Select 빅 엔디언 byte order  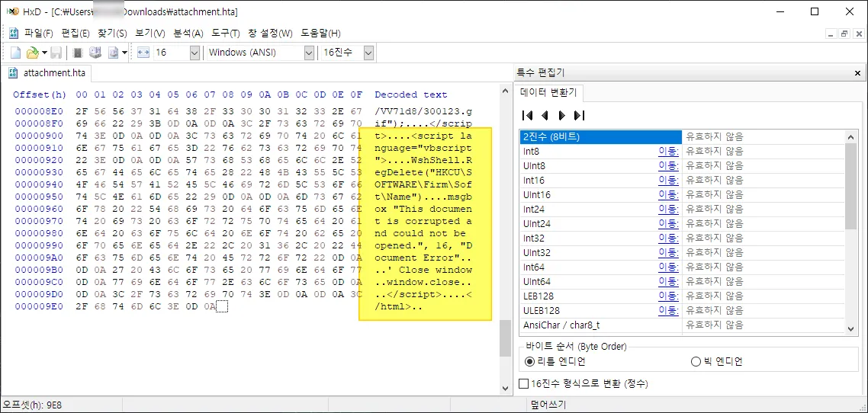(717, 362)
